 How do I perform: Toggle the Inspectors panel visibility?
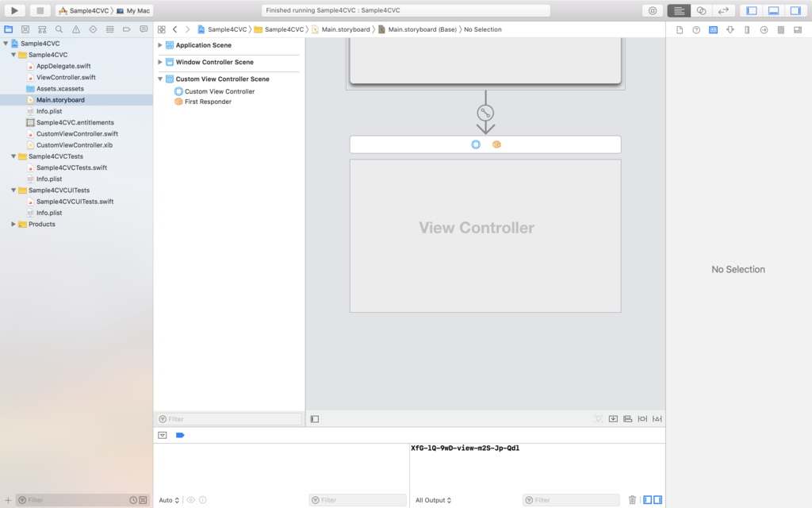795,10
